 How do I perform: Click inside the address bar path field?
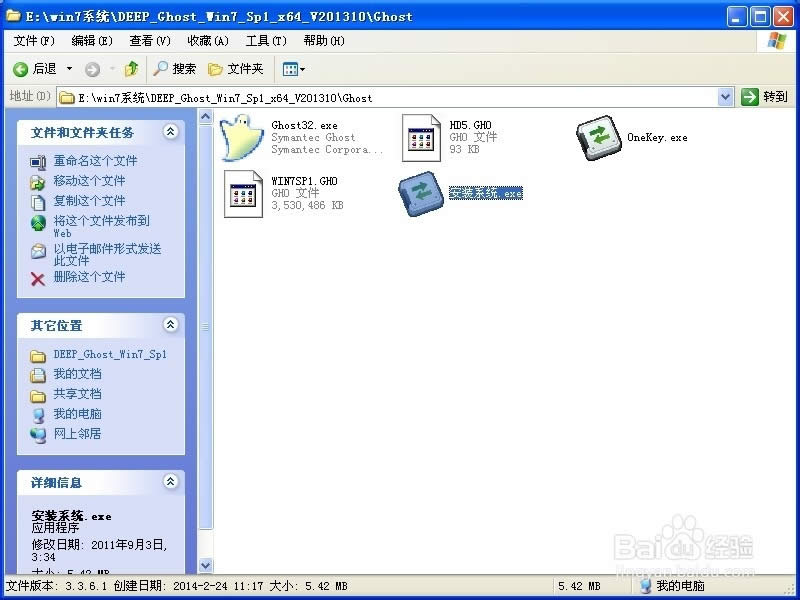pyautogui.click(x=400, y=96)
